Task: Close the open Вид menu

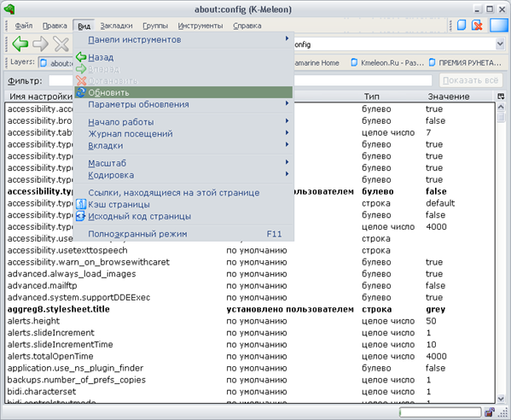Action: 84,26
